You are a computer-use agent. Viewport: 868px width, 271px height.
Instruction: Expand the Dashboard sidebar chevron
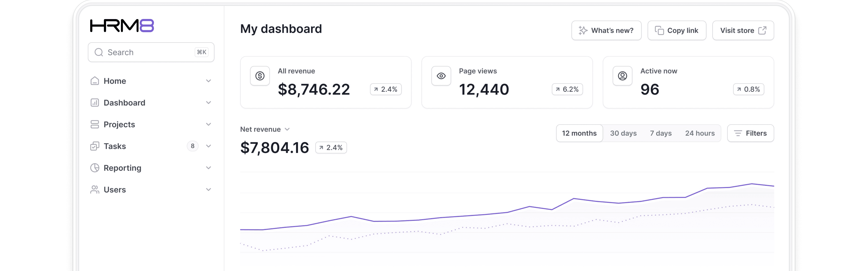coord(209,103)
